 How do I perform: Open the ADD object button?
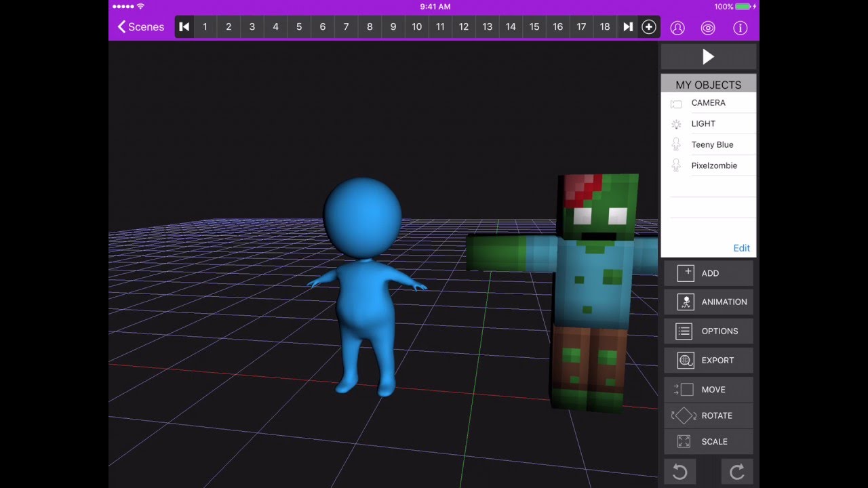click(x=709, y=273)
